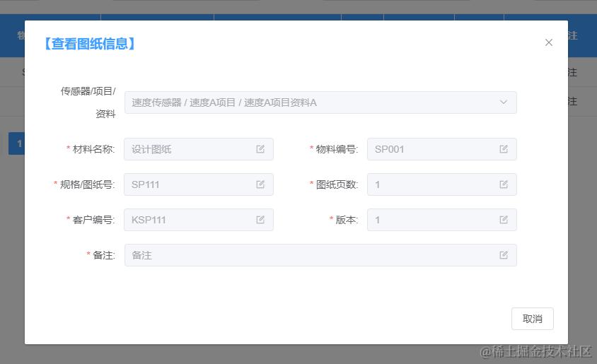Click the 物料编号 label

click(337, 149)
